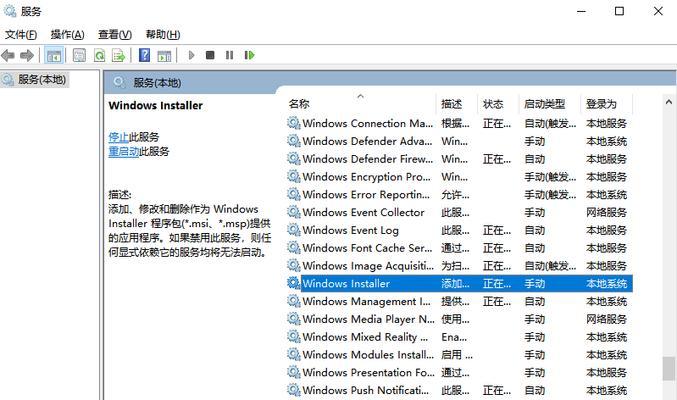This screenshot has width=677, height=400.
Task: Sort by the 描述 column header
Action: (x=452, y=104)
